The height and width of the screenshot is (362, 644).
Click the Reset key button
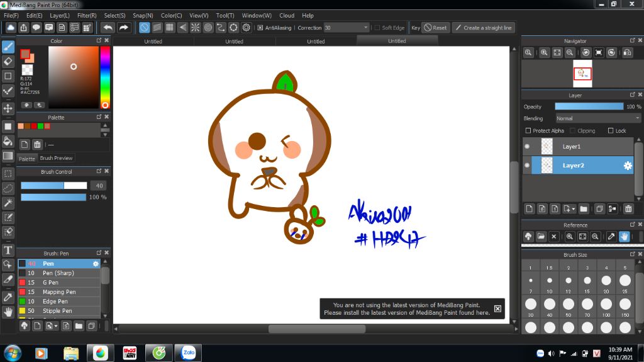tap(435, 28)
